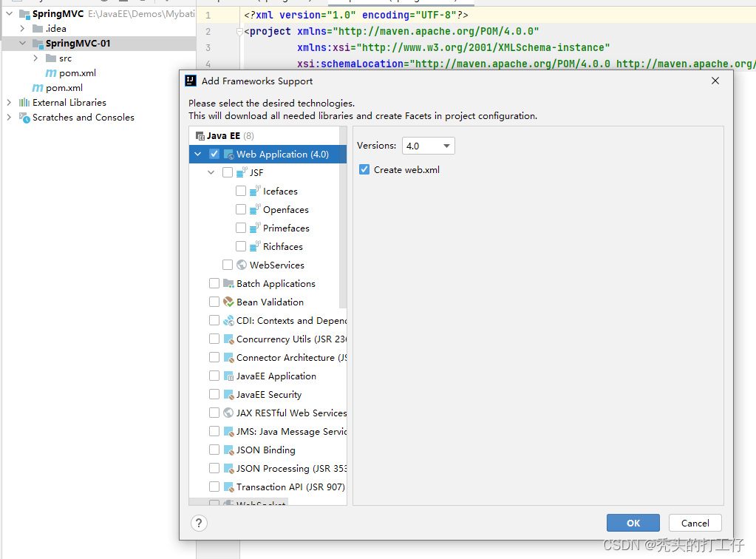The height and width of the screenshot is (559, 756).
Task: Click the Icefaces library icon
Action: pos(255,191)
